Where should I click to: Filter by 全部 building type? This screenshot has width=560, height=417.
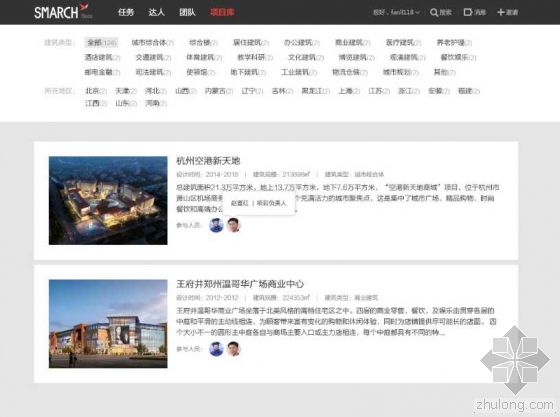click(x=101, y=42)
